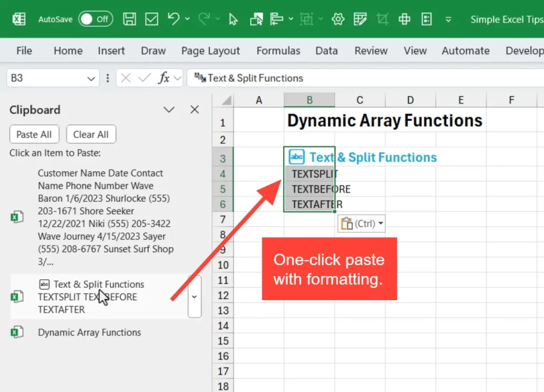Click the abc icon in cell B3
The image size is (544, 392).
[296, 157]
